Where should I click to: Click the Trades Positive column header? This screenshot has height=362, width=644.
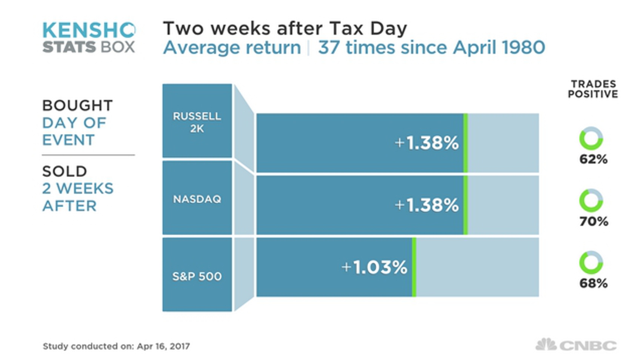[x=593, y=89]
